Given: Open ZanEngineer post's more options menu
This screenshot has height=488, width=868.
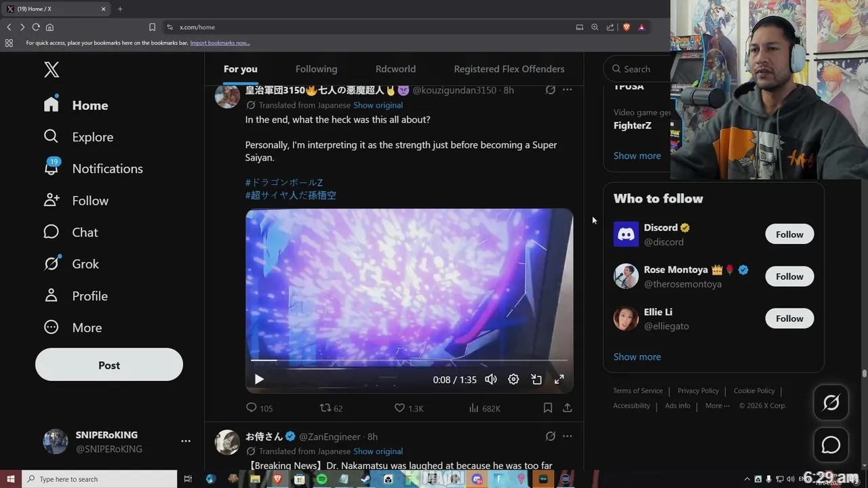Looking at the screenshot, I should (x=568, y=436).
